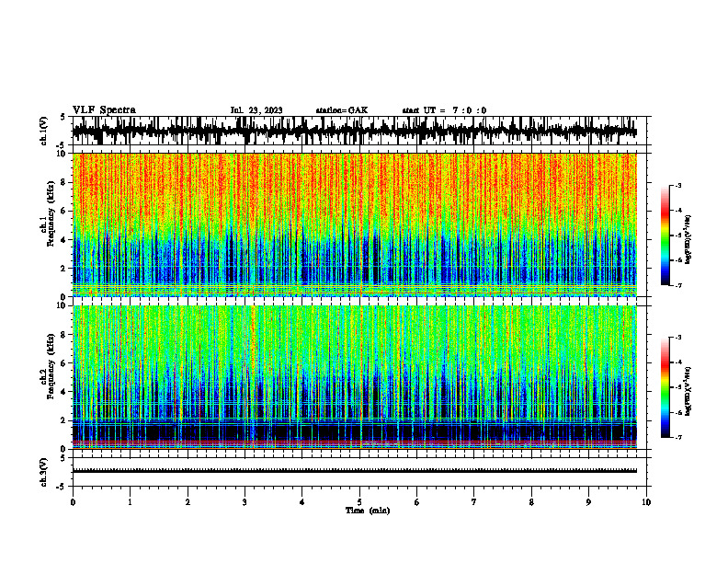Click time axis tick label "7"
The height and width of the screenshot is (563, 728).
474,502
